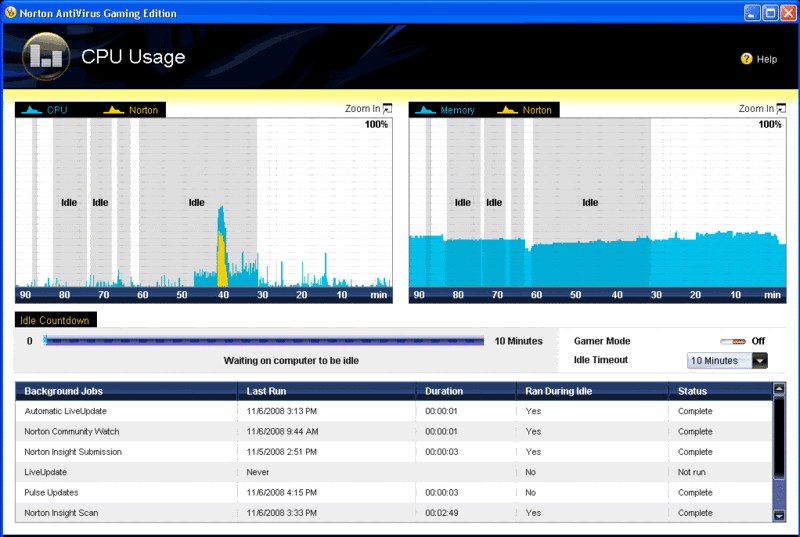The image size is (800, 537).
Task: Click the yellow Norton legend icon on Memory graph
Action: [x=507, y=110]
